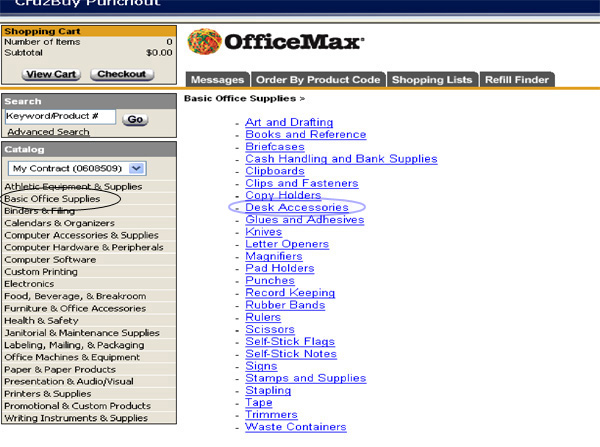Focus the Keyword/Product # search field
Viewport: 600px width, 447px height.
tap(60, 116)
